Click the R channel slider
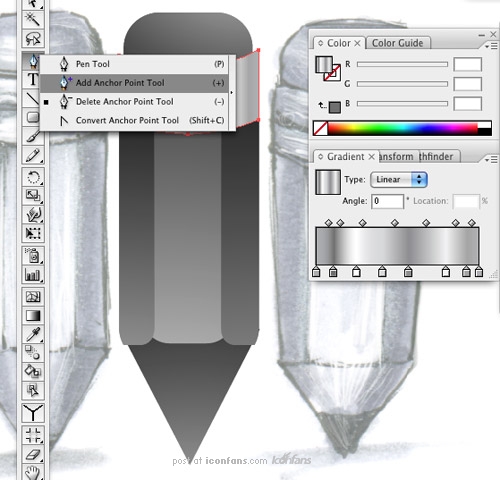The image size is (500, 480). point(402,64)
